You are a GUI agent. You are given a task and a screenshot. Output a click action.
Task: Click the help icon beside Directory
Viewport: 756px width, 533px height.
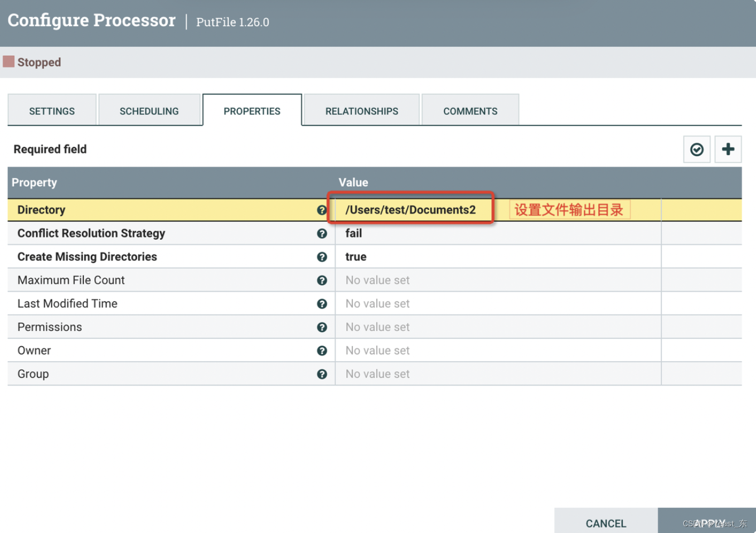tap(322, 210)
